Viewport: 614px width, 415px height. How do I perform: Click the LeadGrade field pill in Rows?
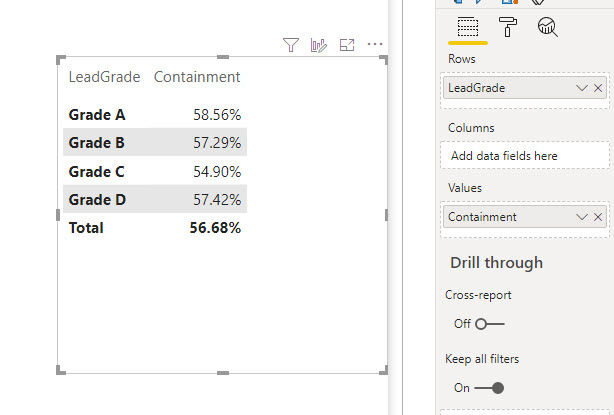tap(525, 88)
